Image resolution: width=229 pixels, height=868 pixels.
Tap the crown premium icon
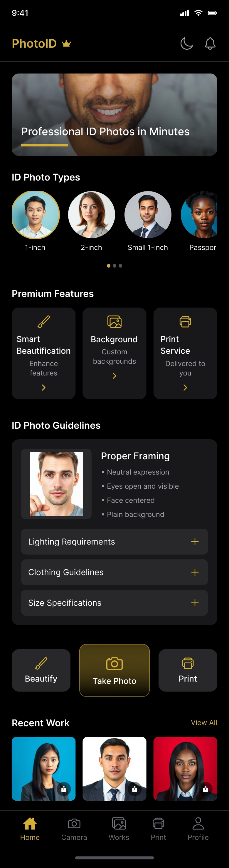pos(67,44)
